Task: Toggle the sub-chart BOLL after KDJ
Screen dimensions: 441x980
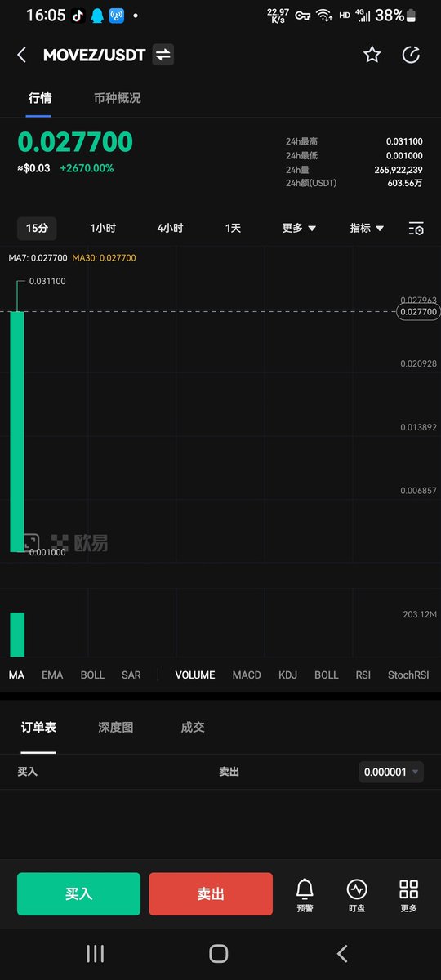Action: coord(327,675)
